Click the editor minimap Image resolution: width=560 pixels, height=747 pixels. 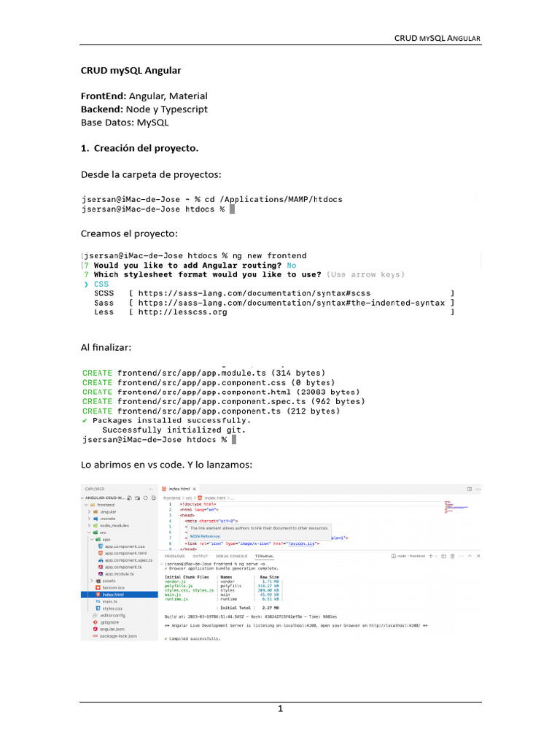(456, 507)
